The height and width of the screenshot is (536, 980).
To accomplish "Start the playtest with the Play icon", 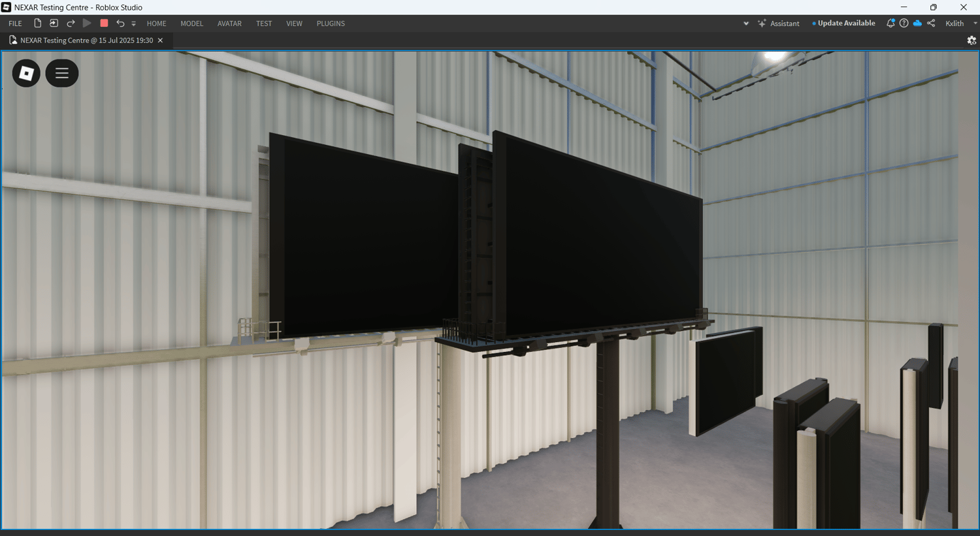I will pyautogui.click(x=87, y=24).
